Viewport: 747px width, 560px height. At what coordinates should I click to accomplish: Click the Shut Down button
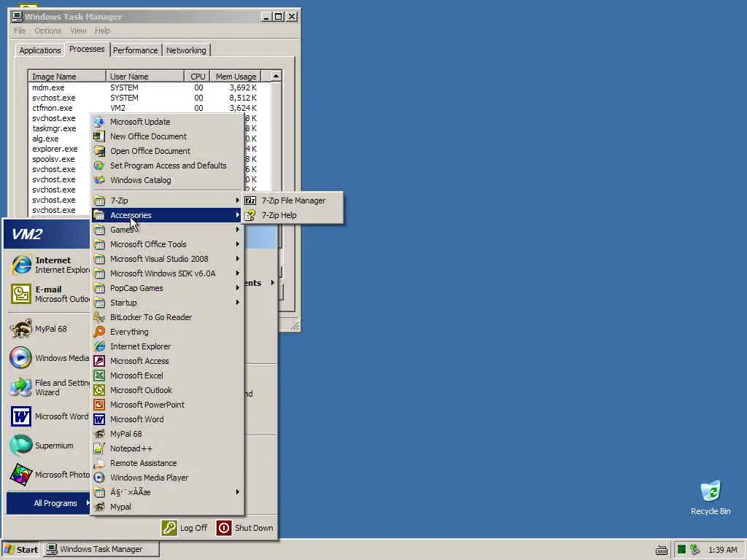(245, 528)
